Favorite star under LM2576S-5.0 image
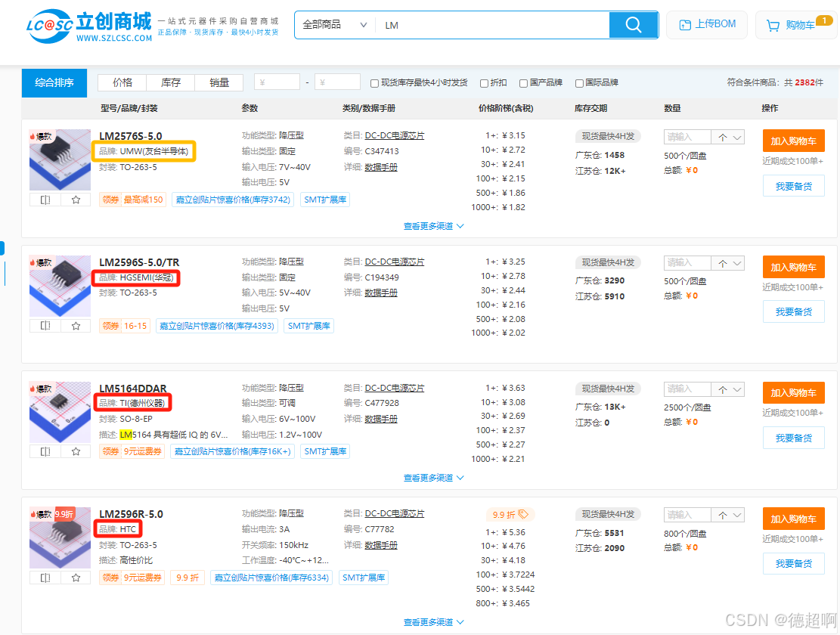The image size is (840, 635). (x=76, y=200)
